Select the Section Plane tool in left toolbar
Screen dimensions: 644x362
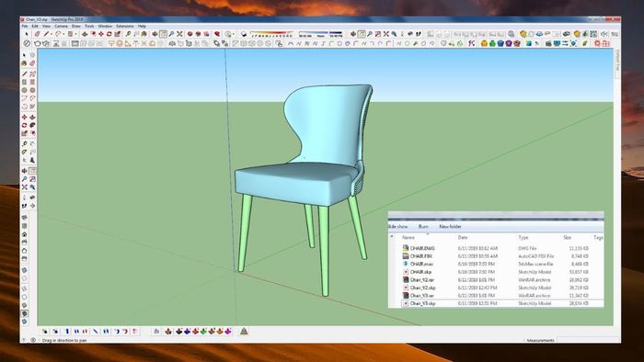pyautogui.click(x=32, y=206)
